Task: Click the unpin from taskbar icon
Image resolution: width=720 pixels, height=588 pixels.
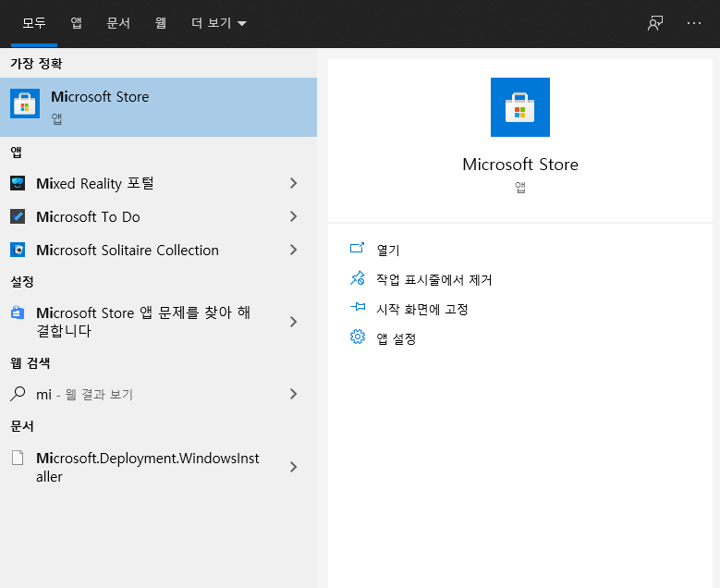Action: point(358,278)
